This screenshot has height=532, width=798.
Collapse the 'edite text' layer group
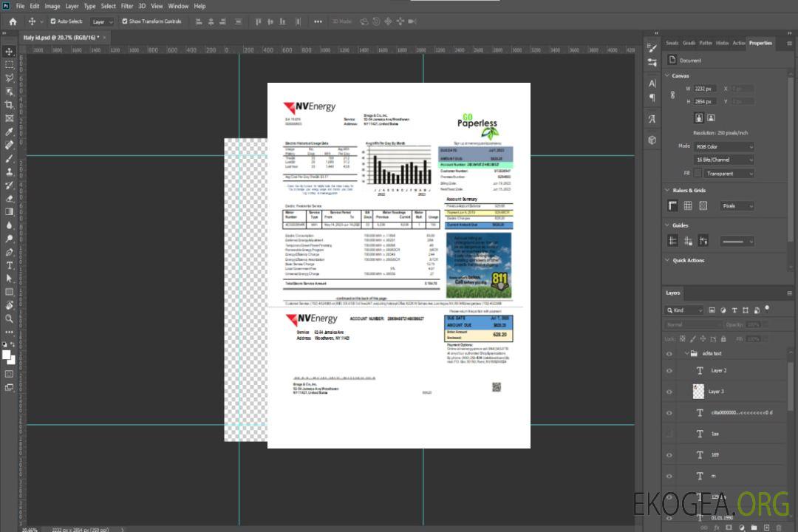(686, 353)
